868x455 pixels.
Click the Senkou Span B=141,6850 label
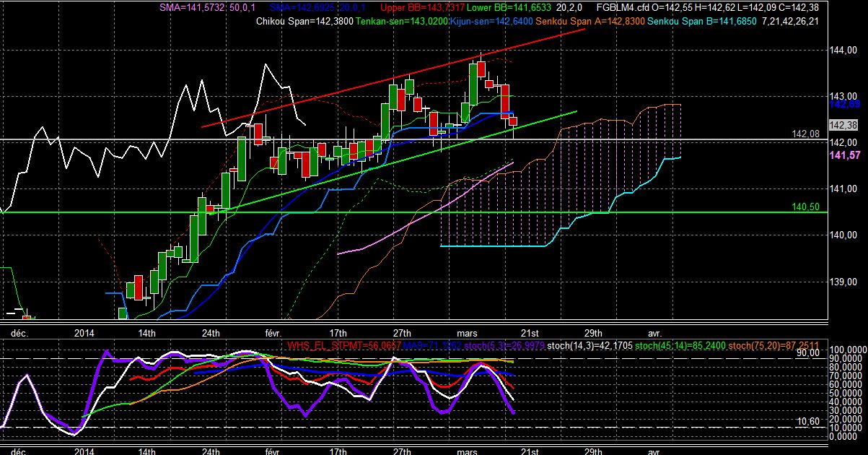coord(701,21)
